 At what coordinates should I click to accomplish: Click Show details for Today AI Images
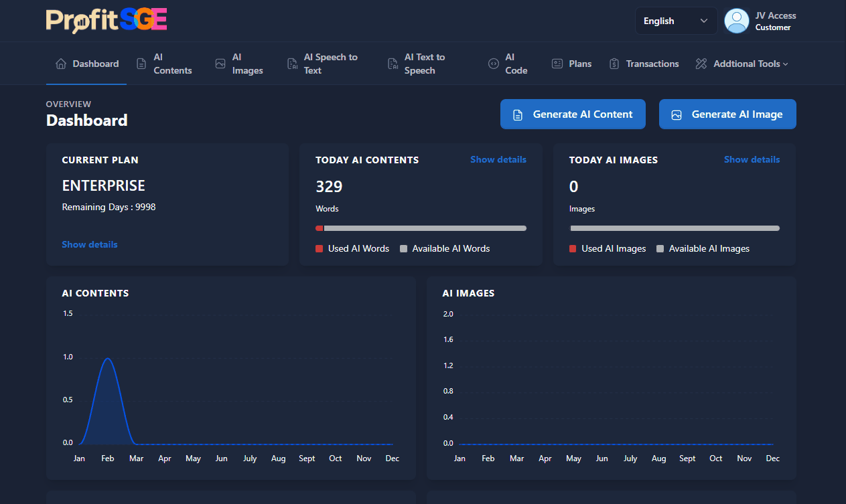(x=752, y=159)
